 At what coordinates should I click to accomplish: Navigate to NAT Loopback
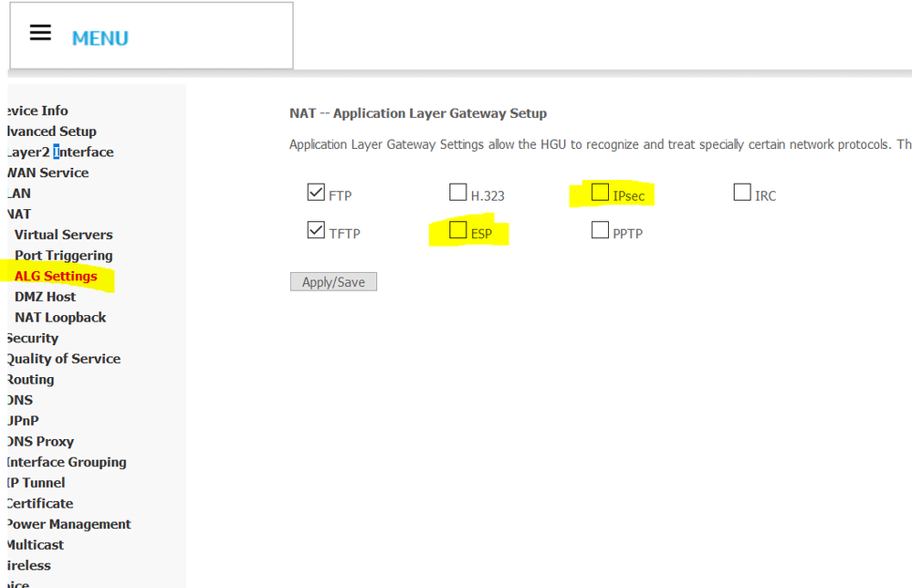[60, 318]
